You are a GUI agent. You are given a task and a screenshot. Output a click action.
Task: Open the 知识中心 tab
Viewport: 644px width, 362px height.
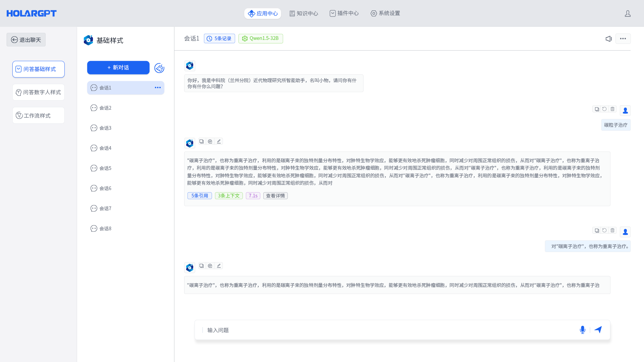[x=304, y=13]
